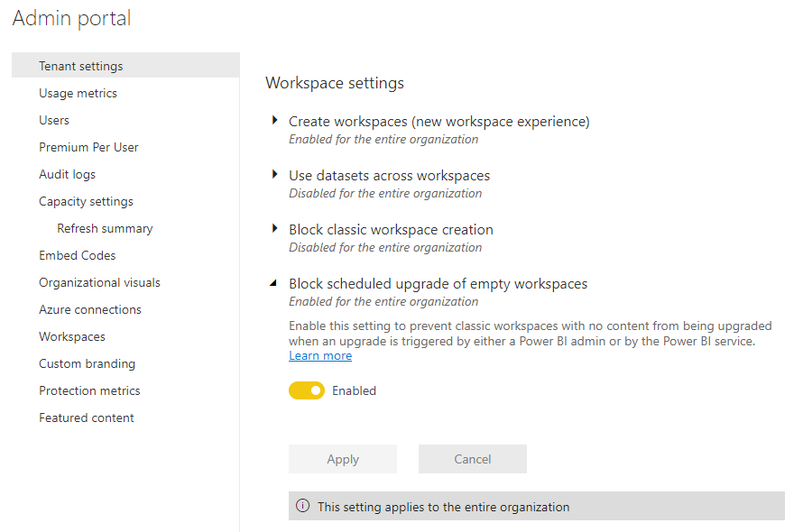This screenshot has height=532, width=803.
Task: Click Create workspaces (new workspace experience) title
Action: point(439,122)
